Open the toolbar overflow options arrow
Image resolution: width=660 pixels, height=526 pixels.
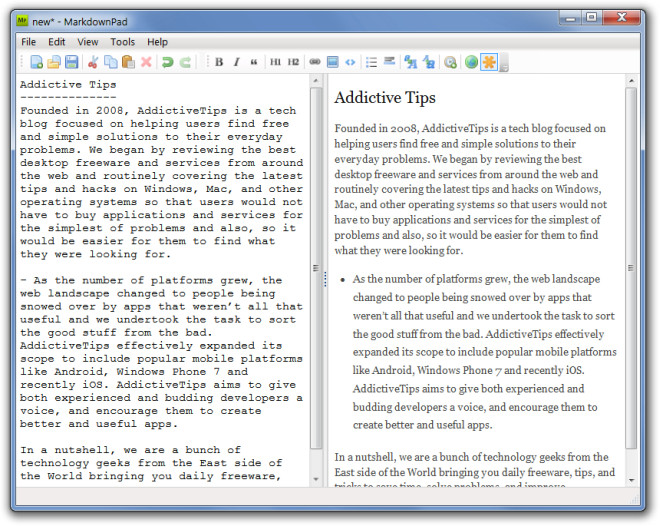pyautogui.click(x=504, y=63)
